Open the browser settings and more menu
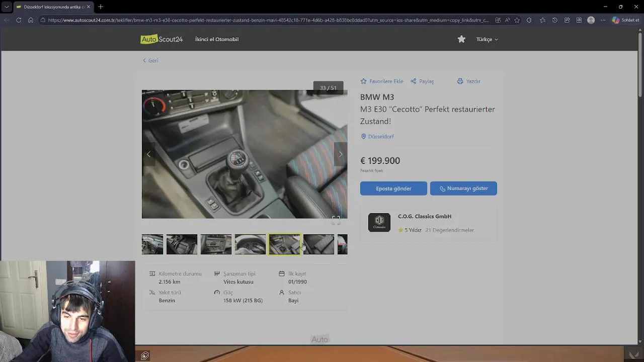The width and height of the screenshot is (644, 362). (603, 20)
